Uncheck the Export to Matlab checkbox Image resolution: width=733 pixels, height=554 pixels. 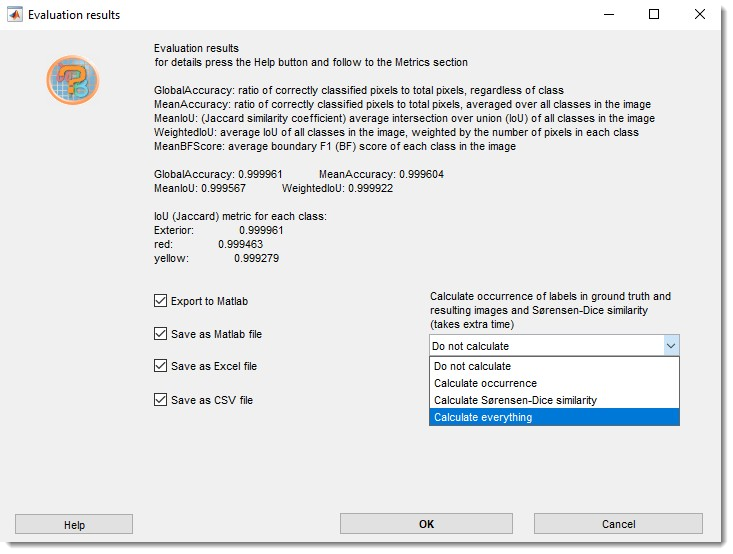(161, 301)
